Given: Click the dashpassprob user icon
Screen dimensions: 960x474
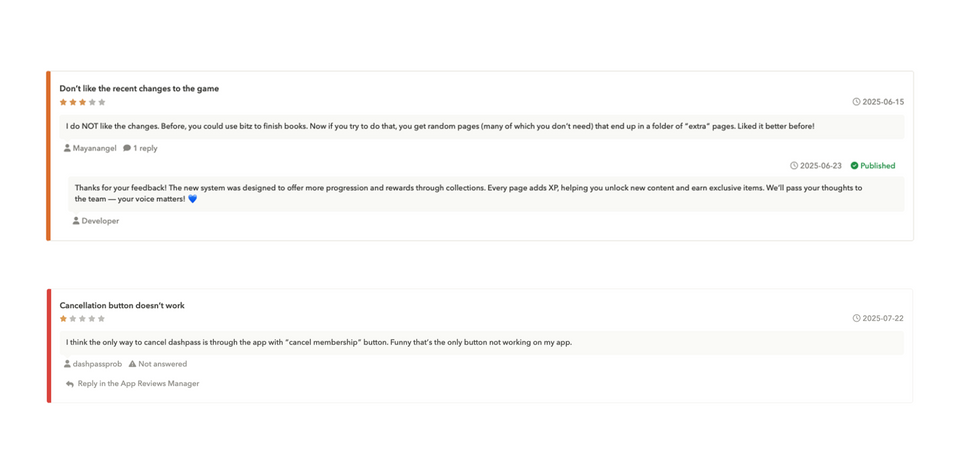Looking at the screenshot, I should pyautogui.click(x=67, y=364).
